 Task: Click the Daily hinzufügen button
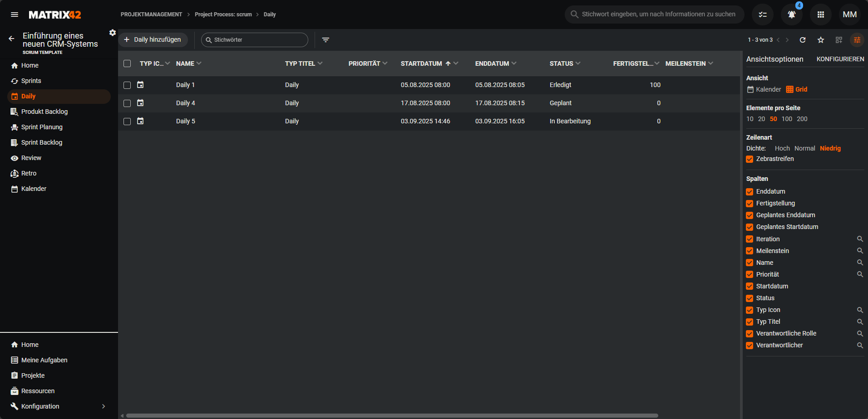coord(153,40)
